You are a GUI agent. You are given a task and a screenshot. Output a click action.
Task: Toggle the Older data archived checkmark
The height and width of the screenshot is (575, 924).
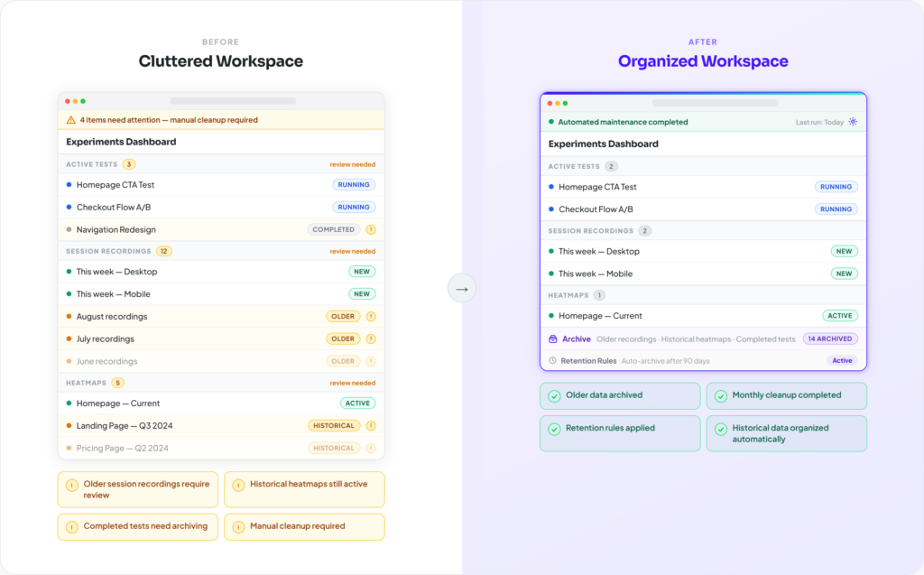(x=554, y=396)
